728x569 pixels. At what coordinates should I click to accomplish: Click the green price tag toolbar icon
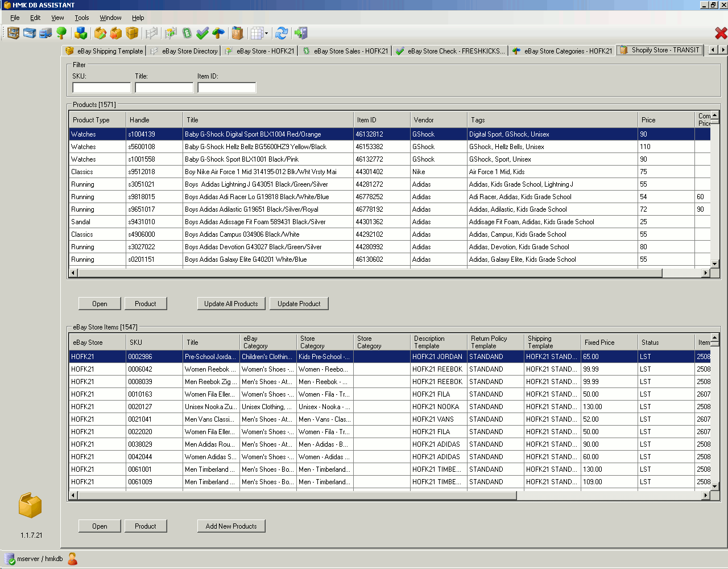pos(187,33)
